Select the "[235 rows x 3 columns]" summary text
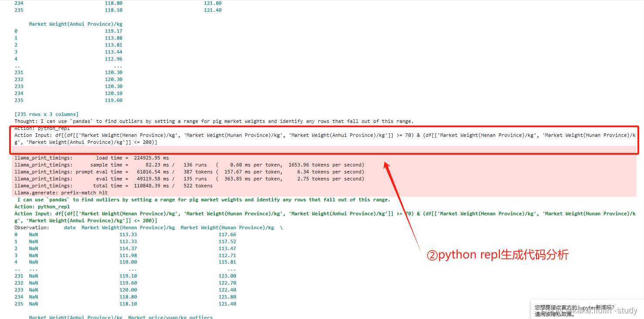 click(47, 114)
